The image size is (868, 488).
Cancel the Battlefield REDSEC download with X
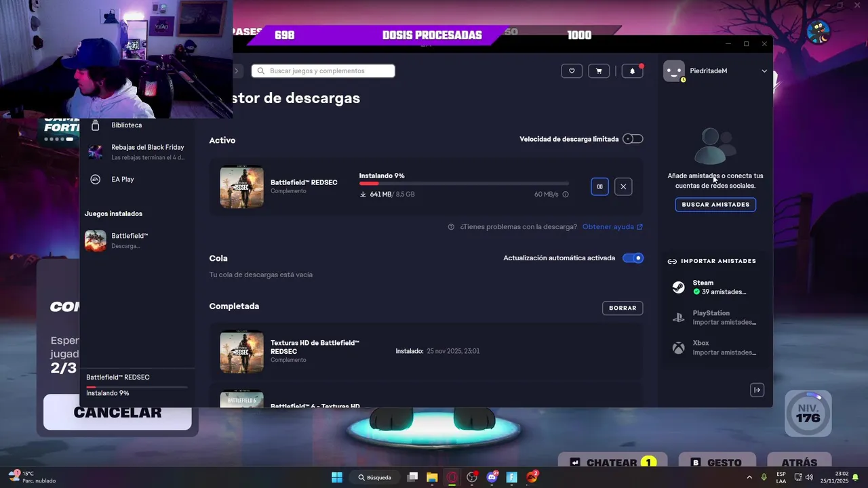click(x=623, y=186)
